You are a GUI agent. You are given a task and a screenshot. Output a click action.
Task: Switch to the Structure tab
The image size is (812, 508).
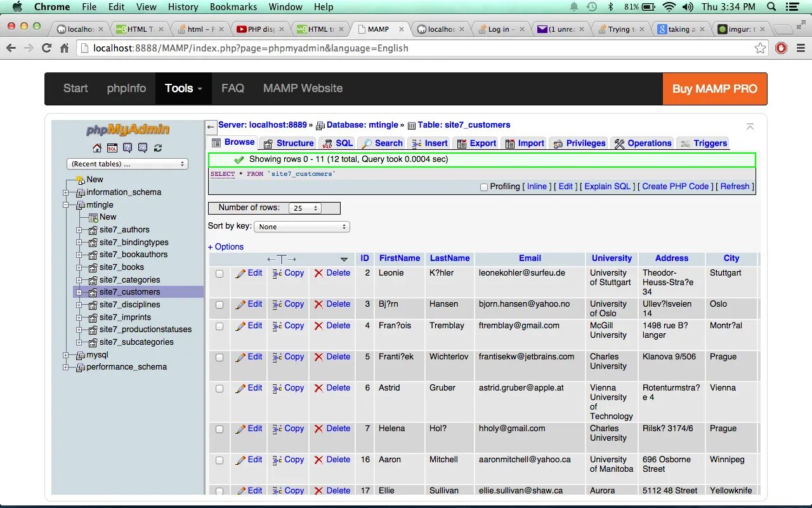289,144
